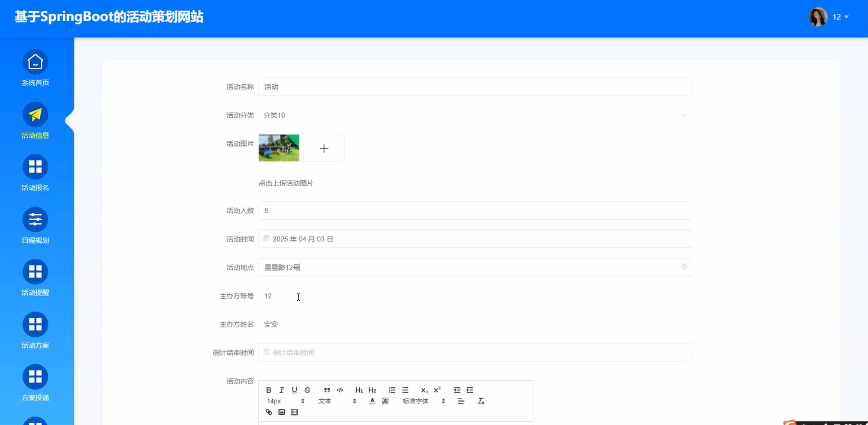Toggle italic formatting in the editor

[x=281, y=390]
